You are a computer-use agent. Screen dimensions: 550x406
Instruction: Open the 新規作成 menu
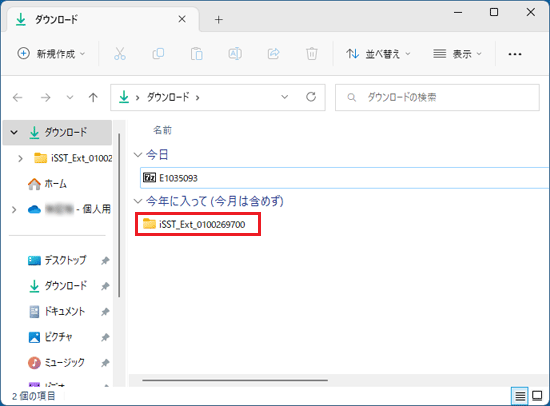tap(51, 54)
